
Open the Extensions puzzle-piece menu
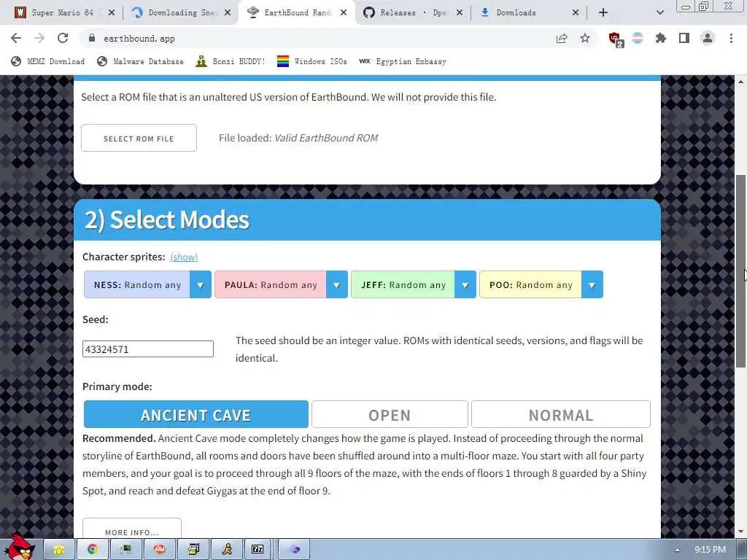(660, 38)
